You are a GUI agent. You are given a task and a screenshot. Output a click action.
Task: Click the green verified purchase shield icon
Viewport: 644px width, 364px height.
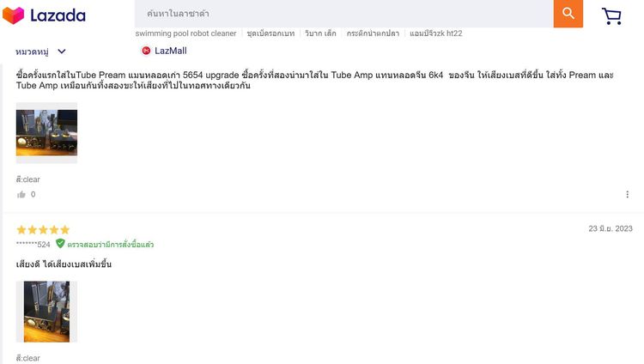tap(60, 244)
